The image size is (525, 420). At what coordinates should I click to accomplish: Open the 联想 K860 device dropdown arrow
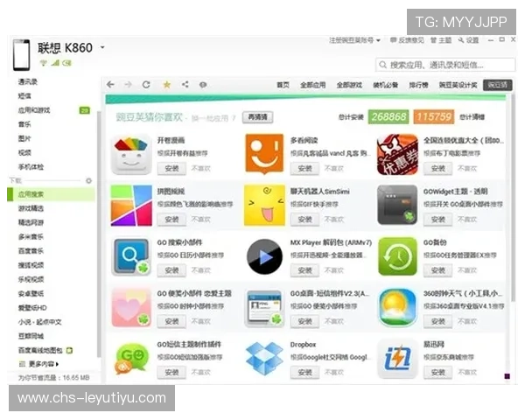[x=102, y=47]
